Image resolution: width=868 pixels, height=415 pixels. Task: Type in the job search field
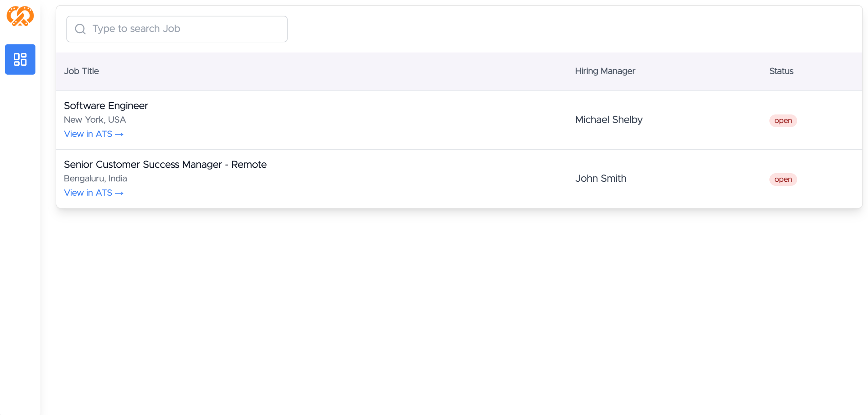(183, 29)
